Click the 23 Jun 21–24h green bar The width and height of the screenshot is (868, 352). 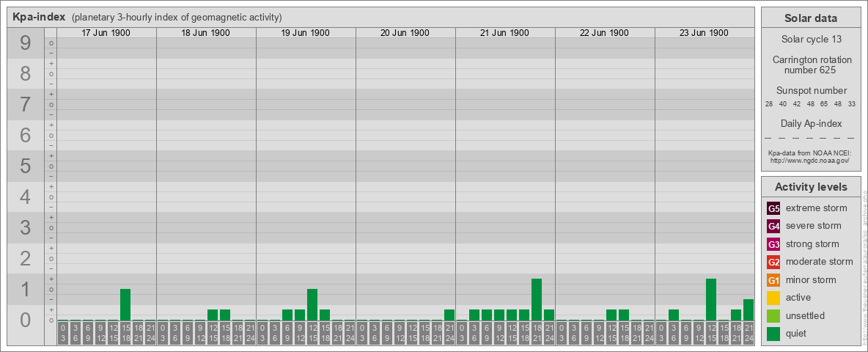click(749, 310)
